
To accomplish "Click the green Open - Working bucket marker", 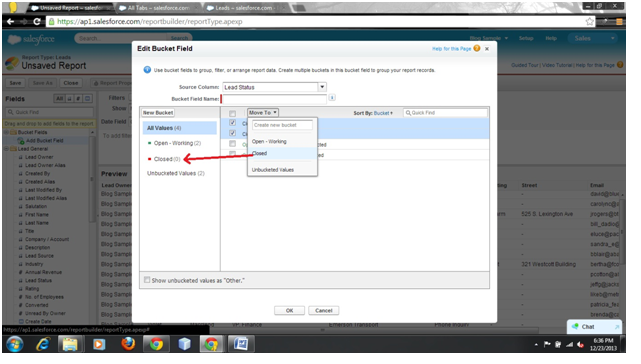I will [x=149, y=143].
